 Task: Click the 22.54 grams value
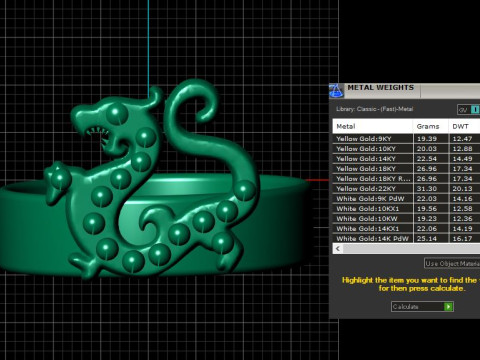click(x=427, y=159)
